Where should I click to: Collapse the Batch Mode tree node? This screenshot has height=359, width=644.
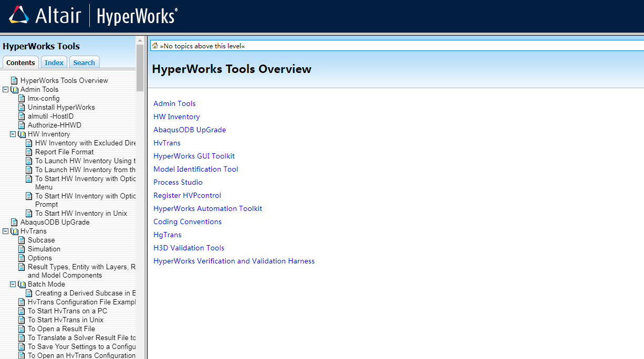tap(13, 284)
